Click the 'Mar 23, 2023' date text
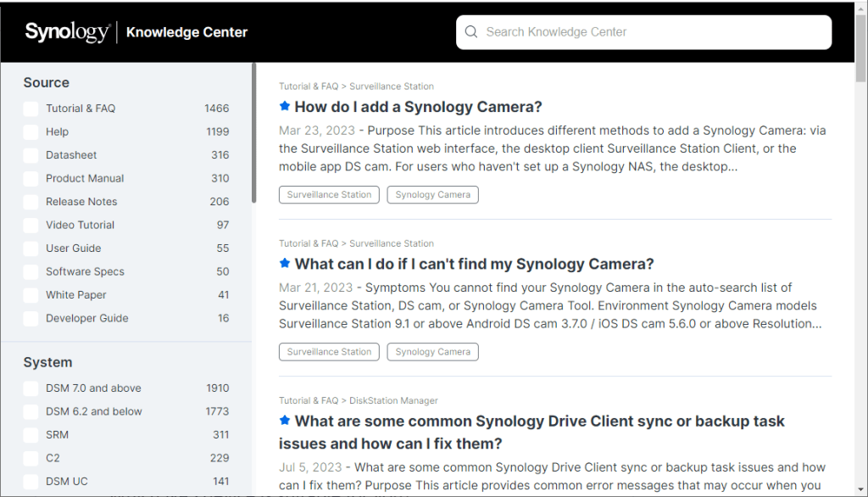 [317, 131]
